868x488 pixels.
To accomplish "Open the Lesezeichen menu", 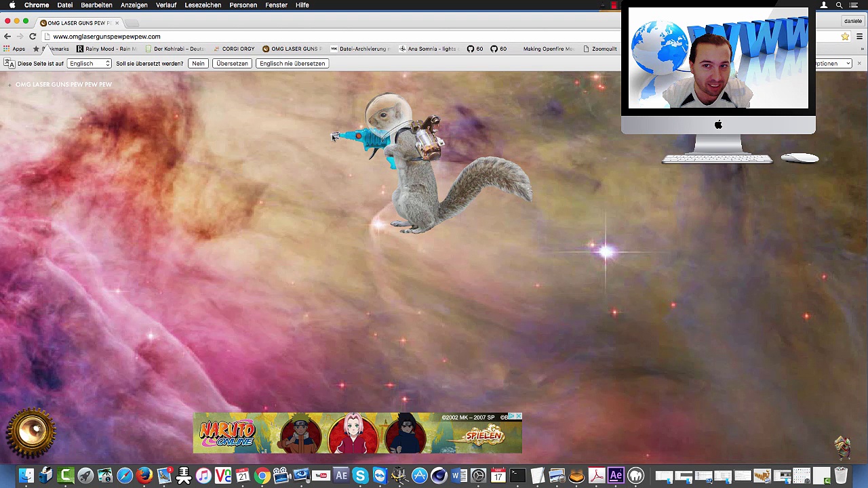I will tap(203, 5).
